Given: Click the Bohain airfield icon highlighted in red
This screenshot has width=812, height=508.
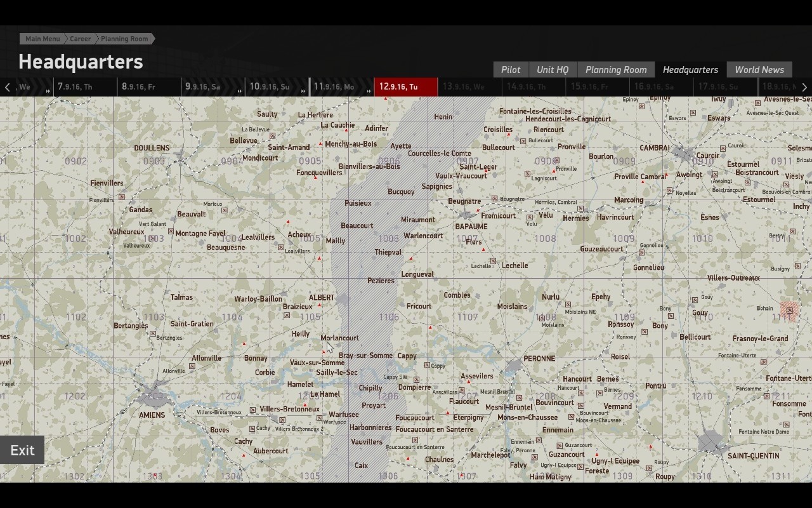Looking at the screenshot, I should (x=790, y=311).
